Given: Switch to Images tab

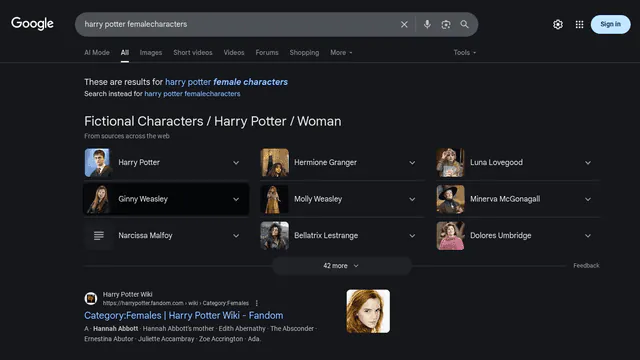Looking at the screenshot, I should point(151,53).
